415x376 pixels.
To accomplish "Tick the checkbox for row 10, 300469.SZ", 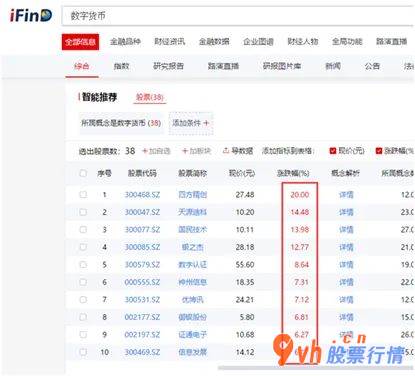I will pyautogui.click(x=83, y=352).
